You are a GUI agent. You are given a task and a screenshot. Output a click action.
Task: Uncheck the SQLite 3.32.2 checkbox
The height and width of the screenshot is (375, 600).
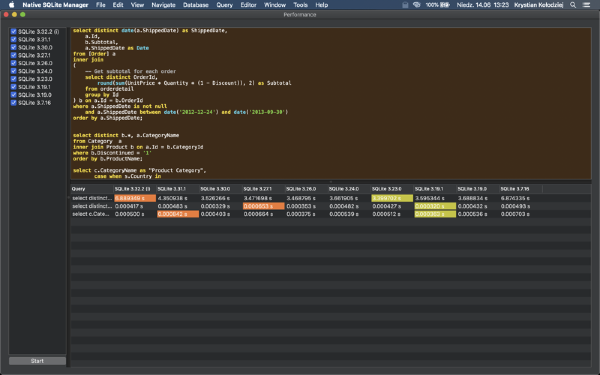tap(14, 31)
